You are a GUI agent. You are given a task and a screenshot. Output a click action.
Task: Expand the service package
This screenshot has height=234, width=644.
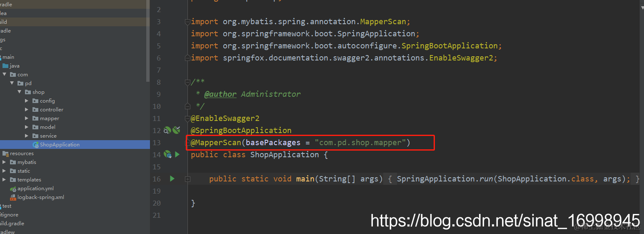(27, 136)
